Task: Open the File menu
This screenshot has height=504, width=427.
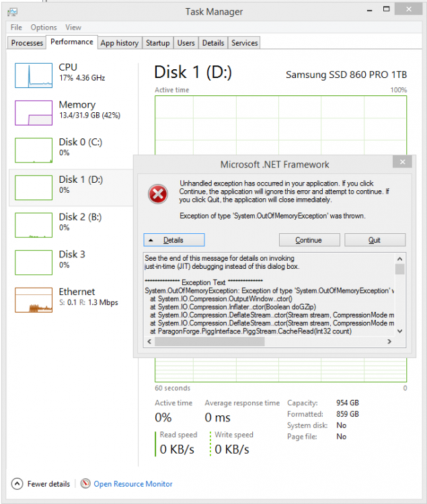Action: [16, 28]
